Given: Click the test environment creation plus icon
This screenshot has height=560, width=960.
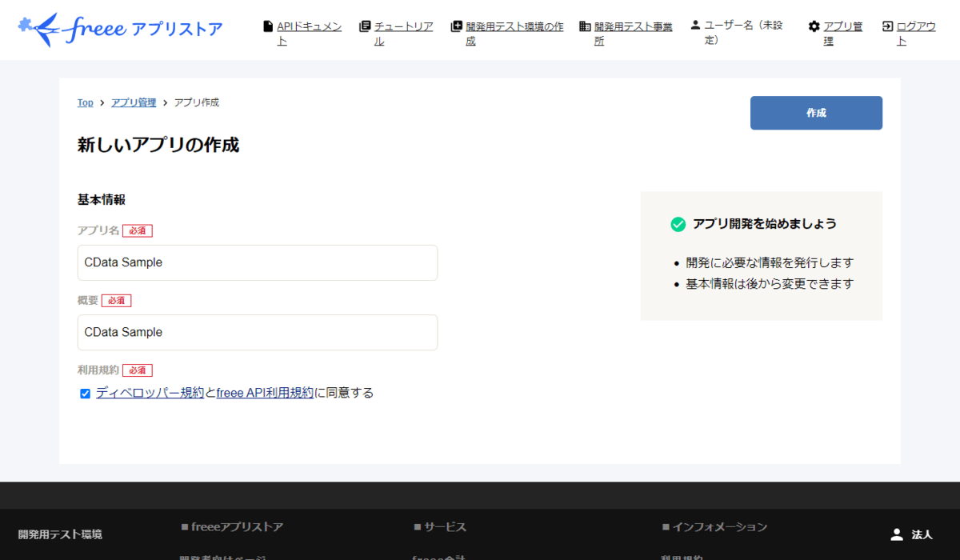Looking at the screenshot, I should click(457, 26).
